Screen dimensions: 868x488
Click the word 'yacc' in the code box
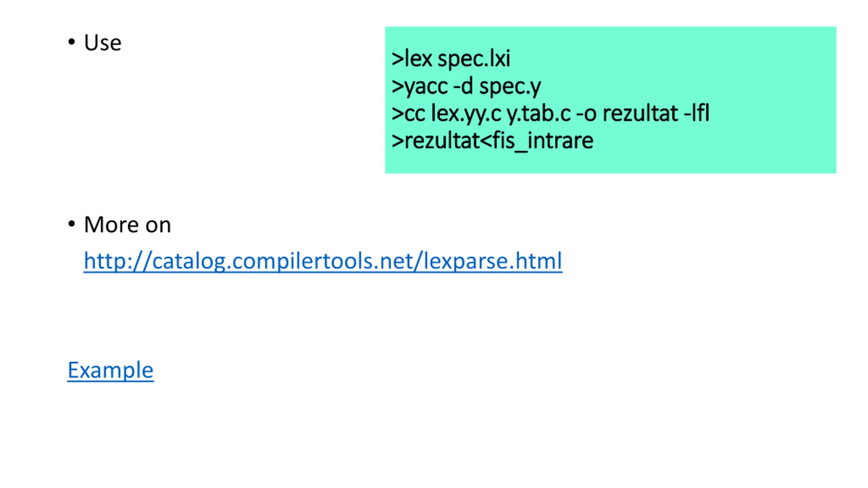[426, 86]
